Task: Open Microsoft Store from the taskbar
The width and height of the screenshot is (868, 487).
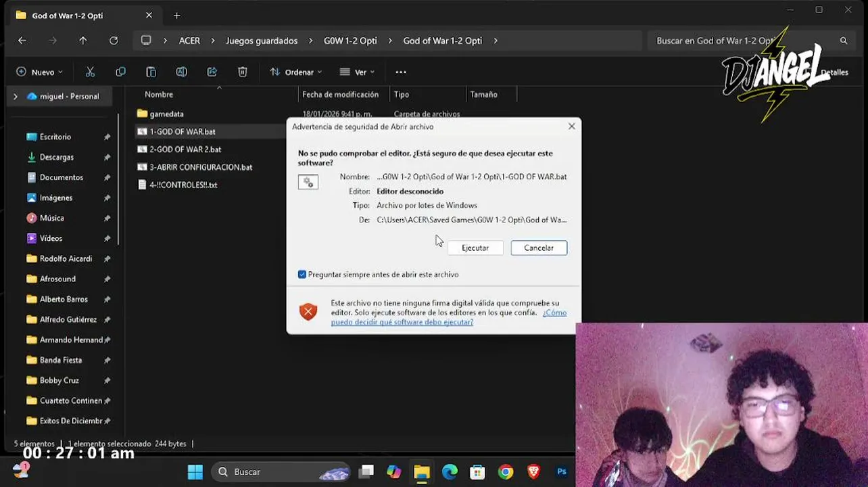Action: click(x=477, y=472)
